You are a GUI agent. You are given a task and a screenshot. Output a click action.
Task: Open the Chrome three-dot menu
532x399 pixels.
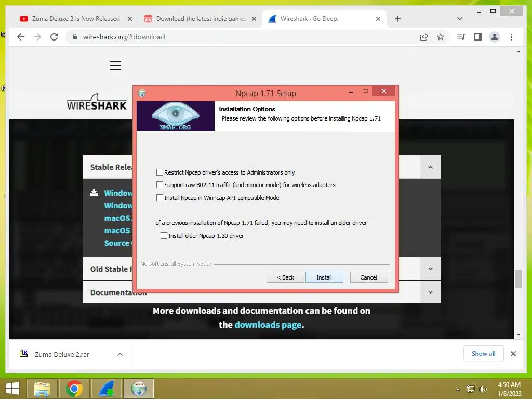pos(511,37)
